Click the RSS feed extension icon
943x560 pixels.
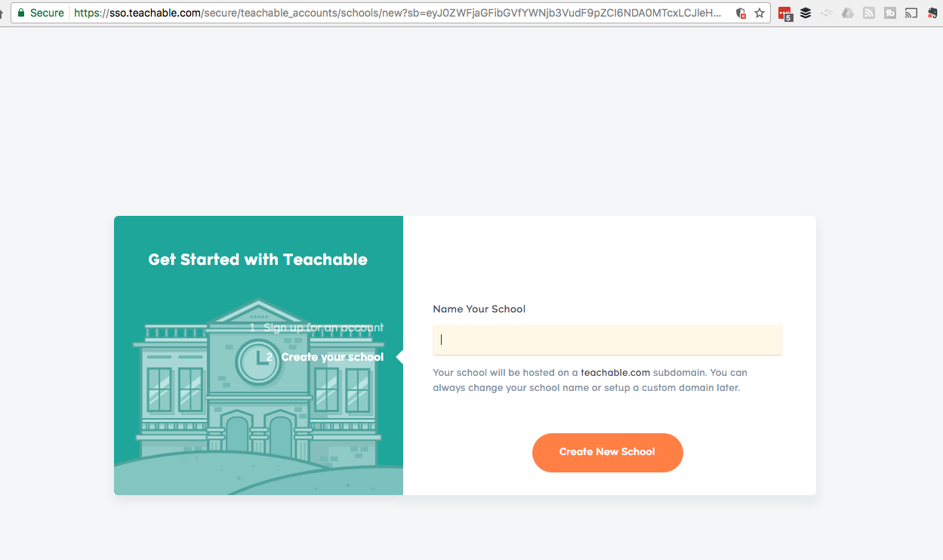tap(869, 13)
